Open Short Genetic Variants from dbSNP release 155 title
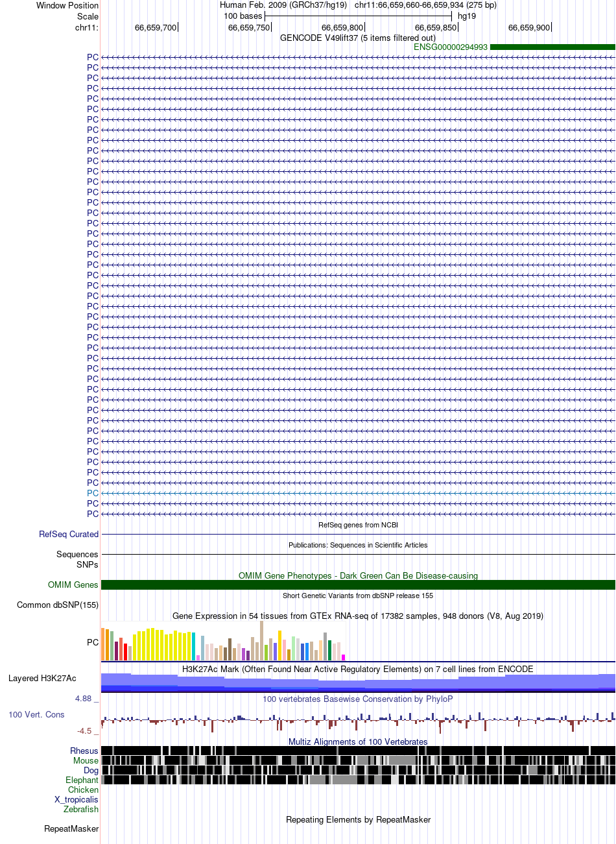Screen dimensions: 616x844 pos(358,596)
